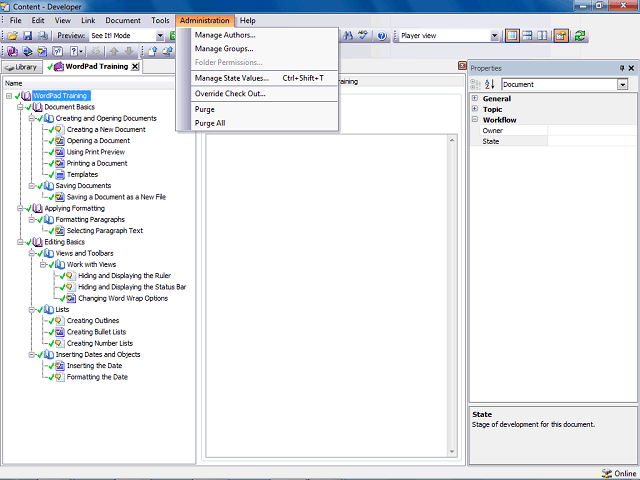Open the Help menu
The image size is (640, 480).
(247, 20)
